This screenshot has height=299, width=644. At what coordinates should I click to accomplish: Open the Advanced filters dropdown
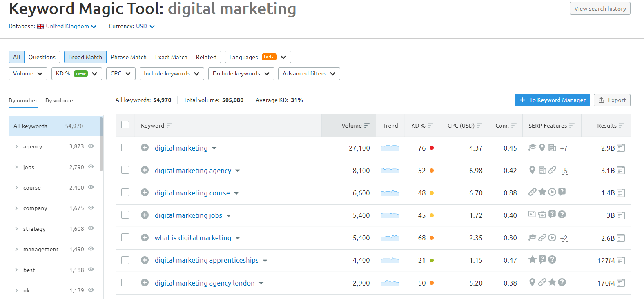309,74
